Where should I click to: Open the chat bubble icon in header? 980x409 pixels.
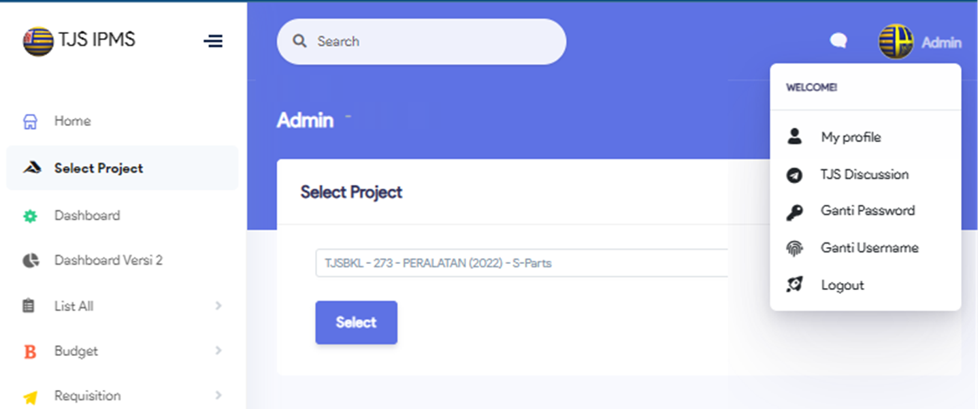(838, 42)
